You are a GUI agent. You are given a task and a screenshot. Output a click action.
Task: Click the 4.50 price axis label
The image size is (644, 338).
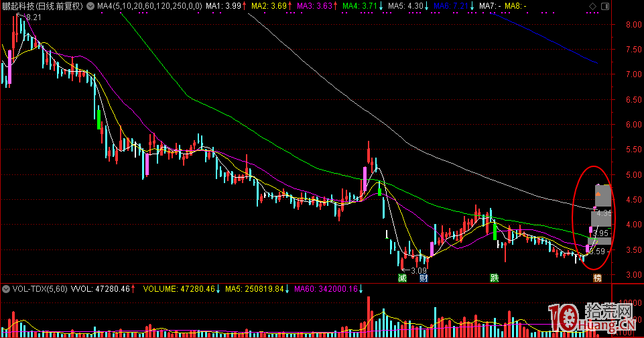(634, 200)
